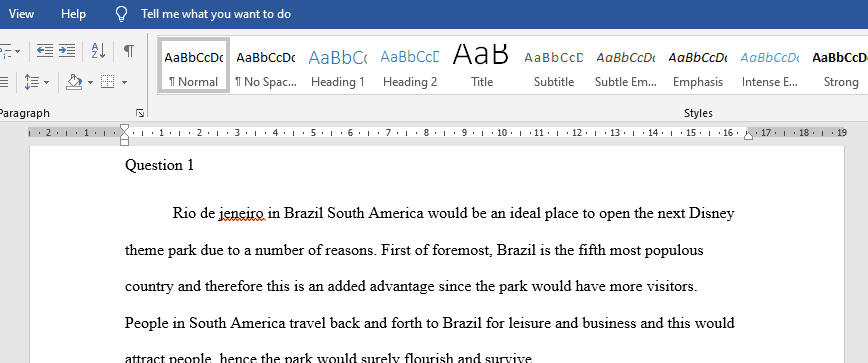
Task: Apply the Subtle Emphasis style
Action: point(626,65)
